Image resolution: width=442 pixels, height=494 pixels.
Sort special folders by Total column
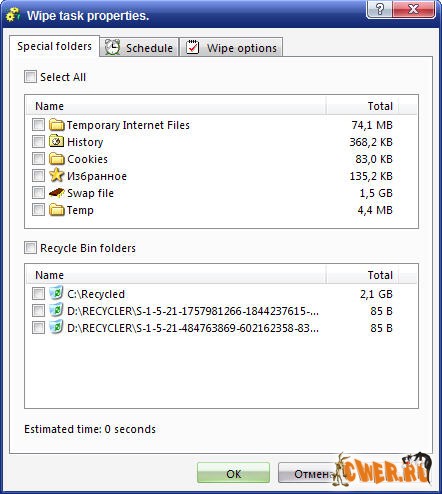tap(363, 106)
